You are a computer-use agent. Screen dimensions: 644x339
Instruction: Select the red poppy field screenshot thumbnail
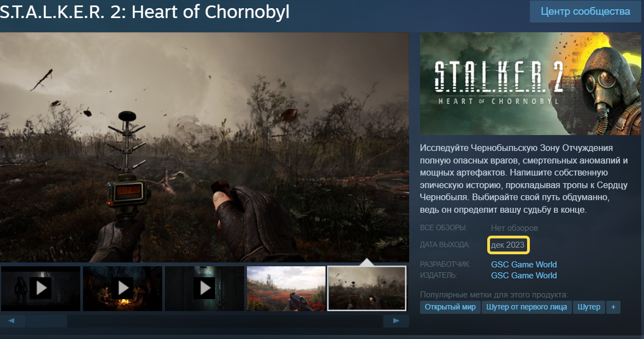(286, 289)
